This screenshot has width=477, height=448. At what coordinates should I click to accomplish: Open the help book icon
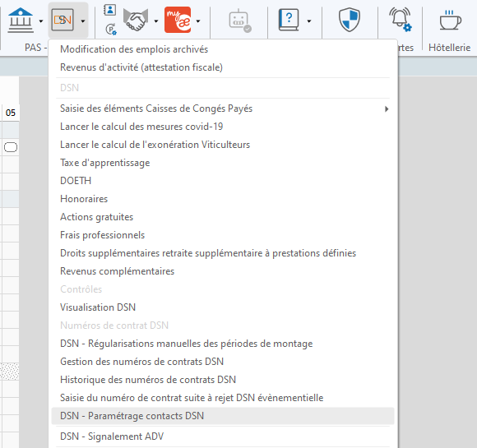coord(289,20)
